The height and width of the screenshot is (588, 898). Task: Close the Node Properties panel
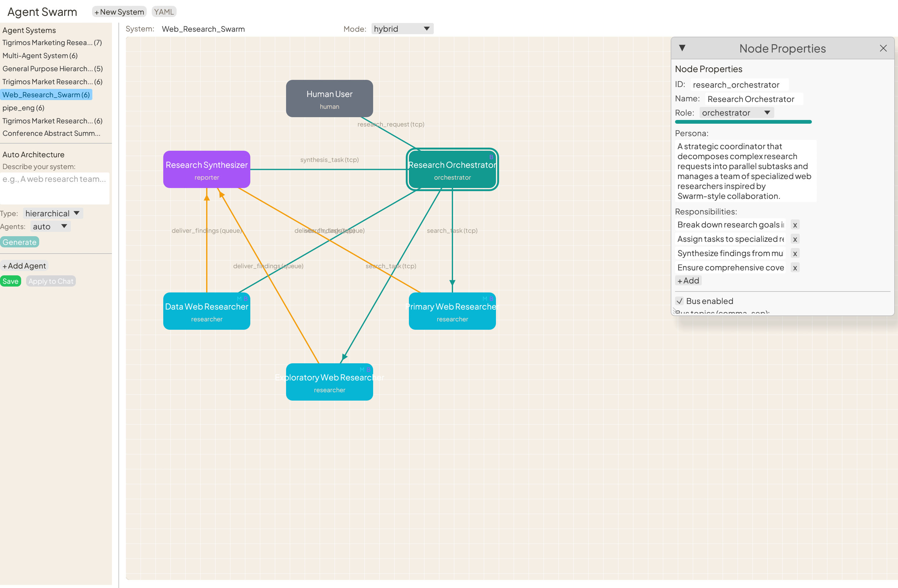pyautogui.click(x=883, y=48)
